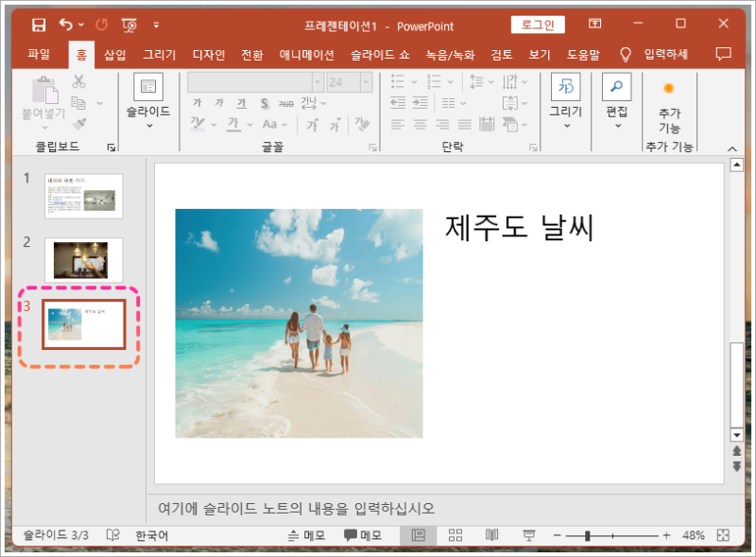
Task: Fit slide to current window icon
Action: tap(724, 535)
